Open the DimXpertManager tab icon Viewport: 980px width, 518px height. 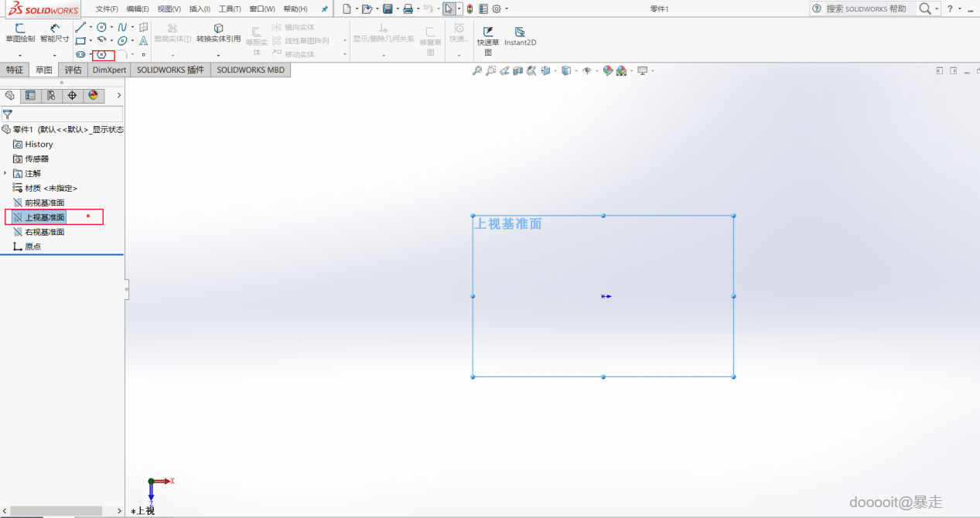(72, 95)
